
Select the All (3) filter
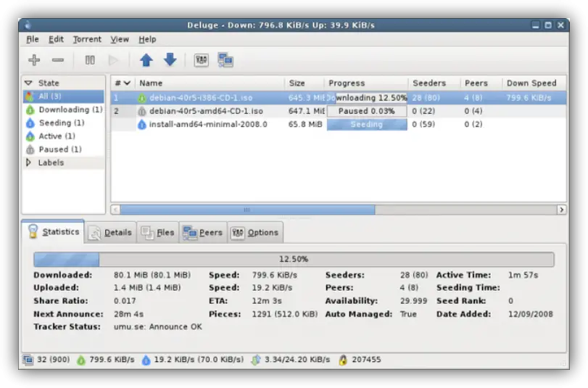63,96
